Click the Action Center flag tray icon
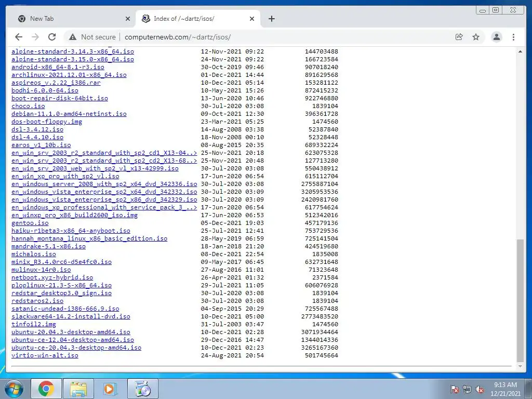The image size is (532, 399). tap(455, 390)
